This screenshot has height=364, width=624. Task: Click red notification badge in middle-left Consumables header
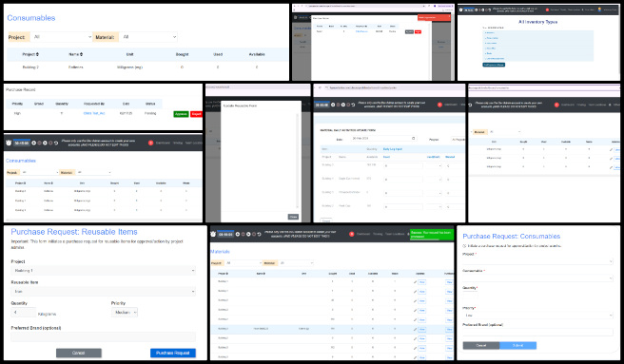[x=151, y=143]
